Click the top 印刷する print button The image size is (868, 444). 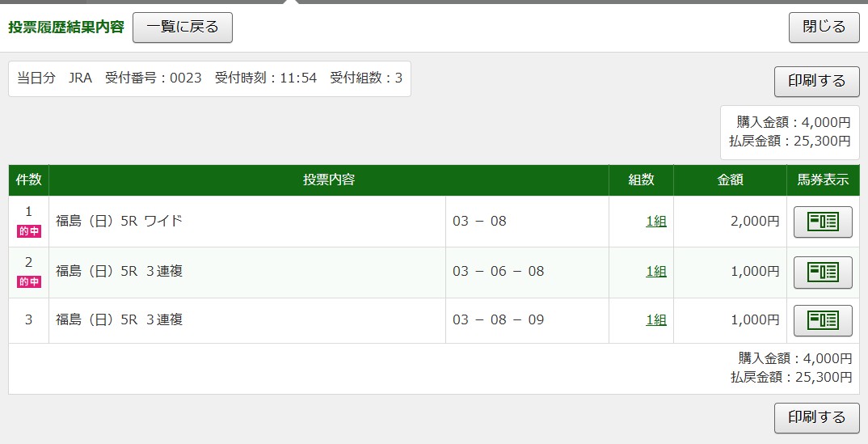(816, 81)
